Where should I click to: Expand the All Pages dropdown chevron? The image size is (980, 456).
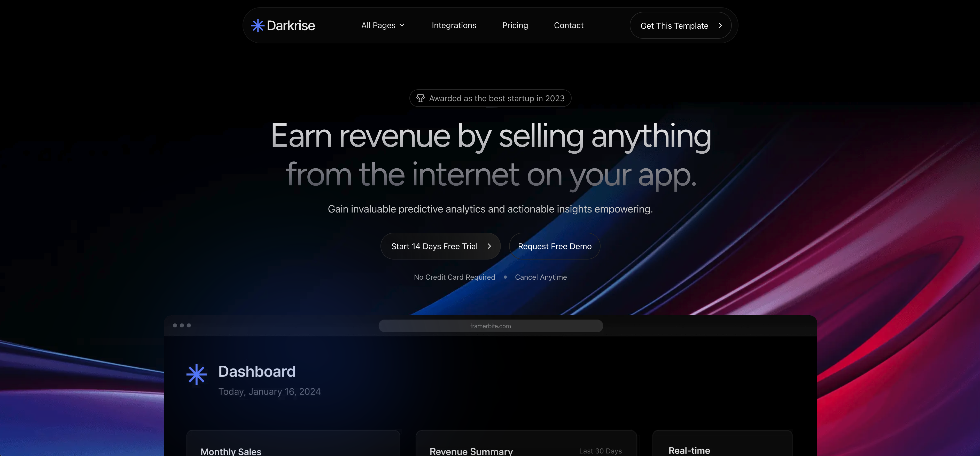click(x=402, y=26)
